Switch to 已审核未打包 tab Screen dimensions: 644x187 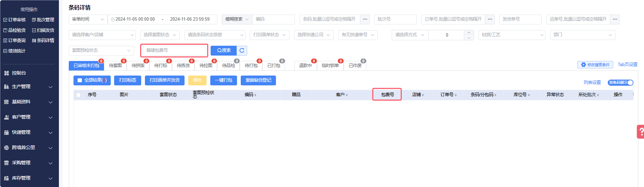(x=86, y=66)
